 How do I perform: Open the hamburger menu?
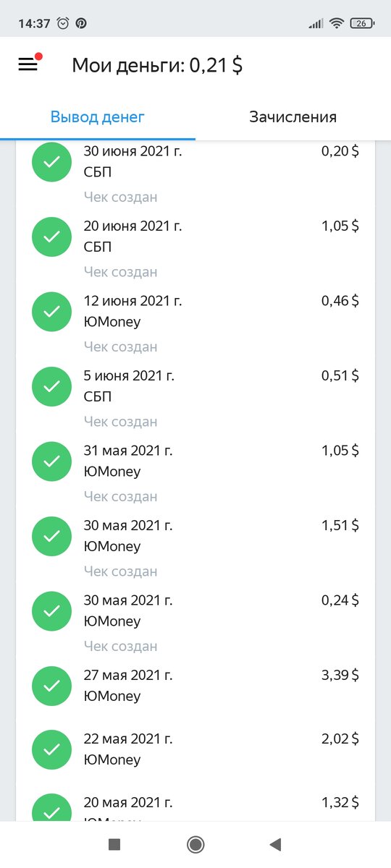point(28,64)
